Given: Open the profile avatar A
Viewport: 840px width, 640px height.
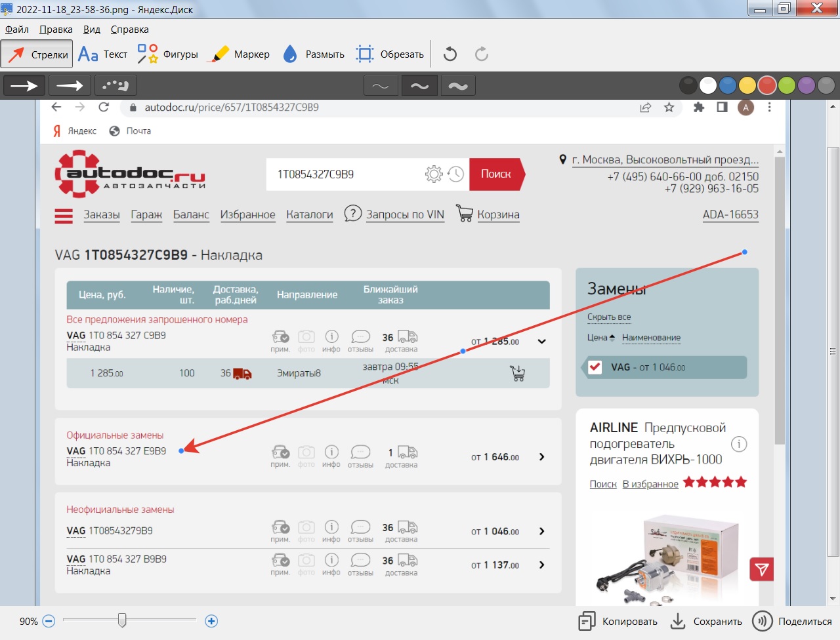Looking at the screenshot, I should tap(745, 108).
